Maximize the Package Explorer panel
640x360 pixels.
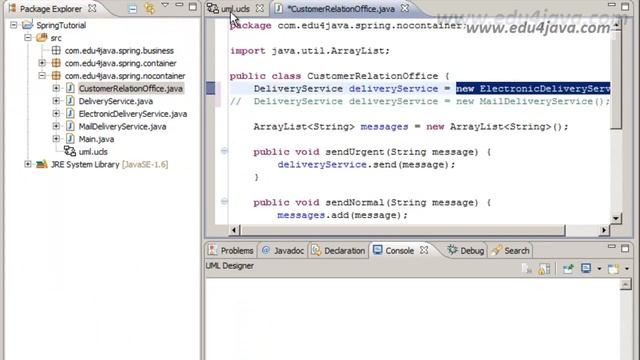[192, 7]
